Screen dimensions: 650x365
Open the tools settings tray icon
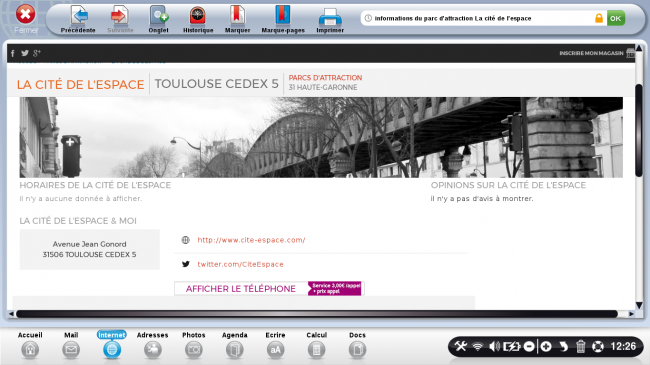461,346
